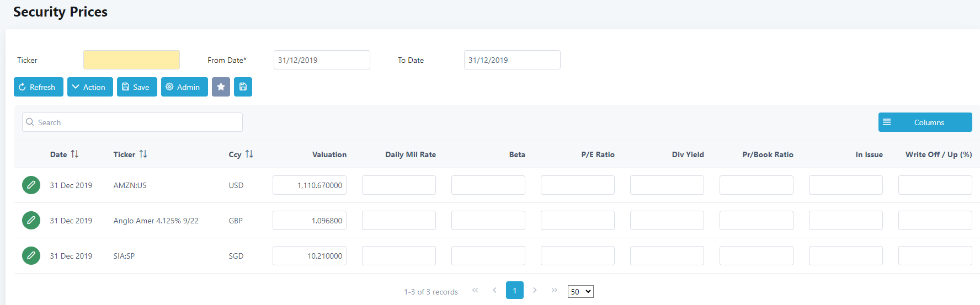
Task: Jump to the last page arrow
Action: coord(554,291)
